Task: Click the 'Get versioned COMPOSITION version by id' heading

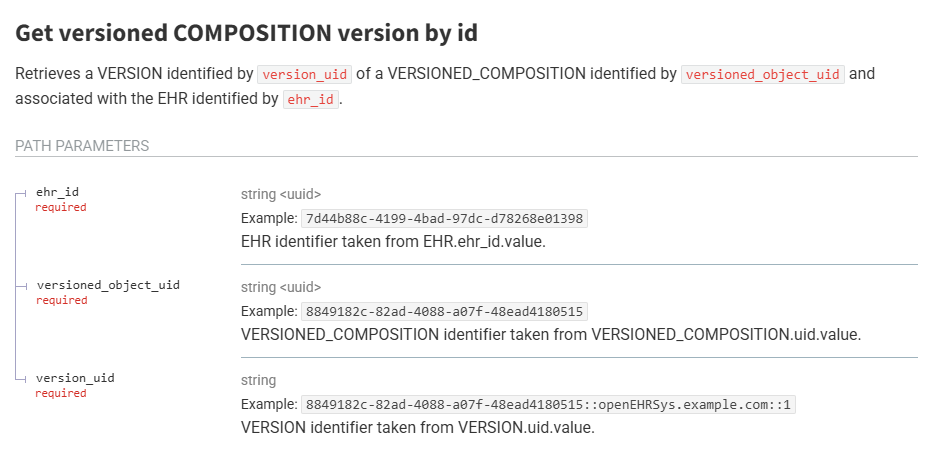Action: [x=246, y=33]
